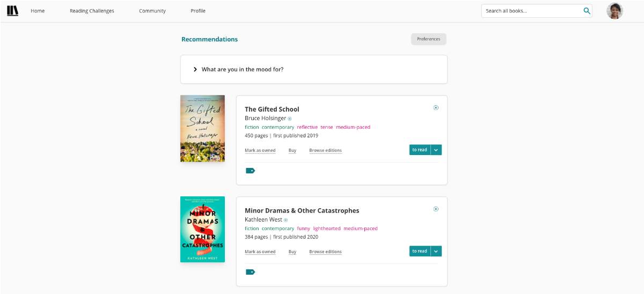Open the user profile avatar
Viewport: 644px width, 294px height.
[614, 11]
